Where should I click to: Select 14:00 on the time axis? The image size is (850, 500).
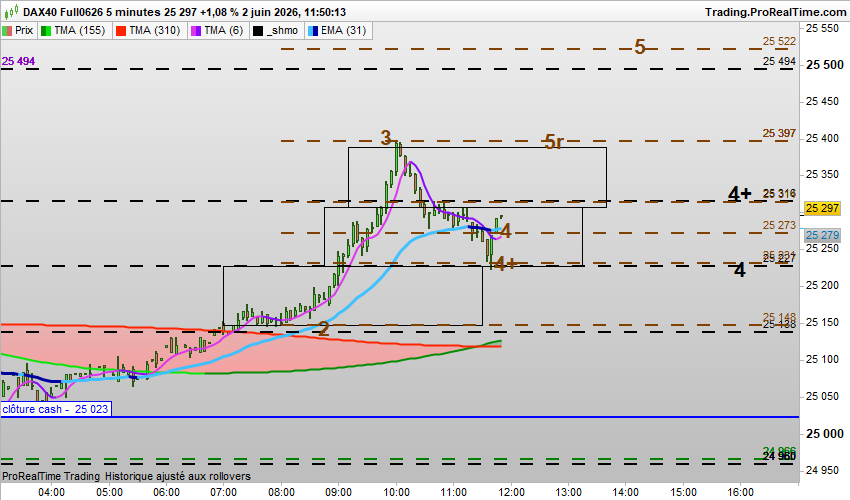coord(626,492)
